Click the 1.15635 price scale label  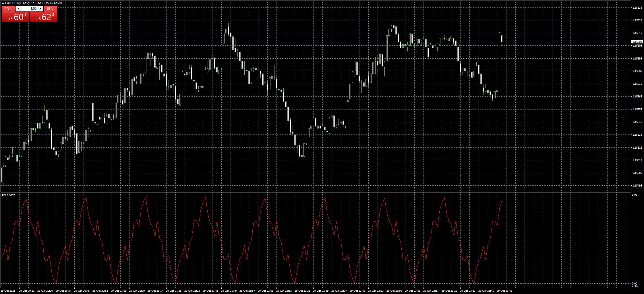click(x=637, y=8)
